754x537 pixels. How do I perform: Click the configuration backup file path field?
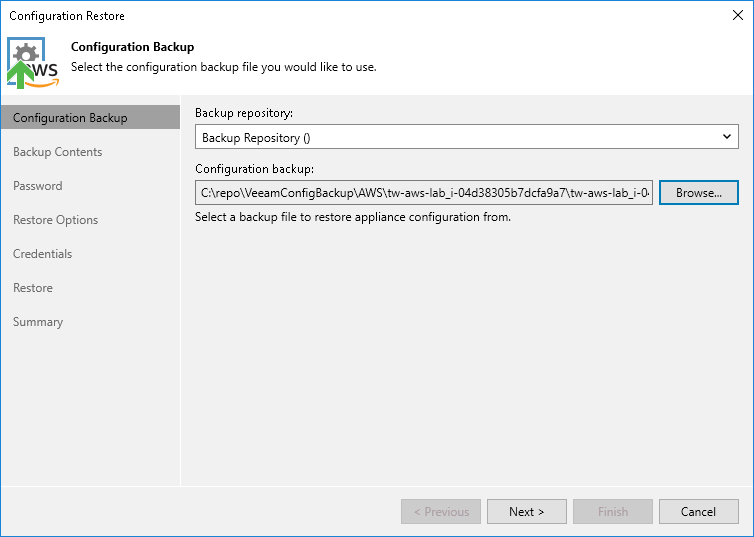[423, 192]
